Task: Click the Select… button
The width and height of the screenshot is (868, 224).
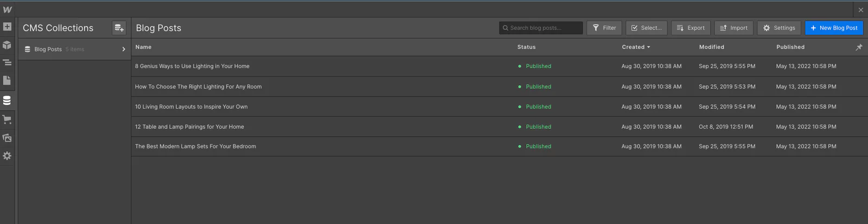Action: click(x=646, y=28)
